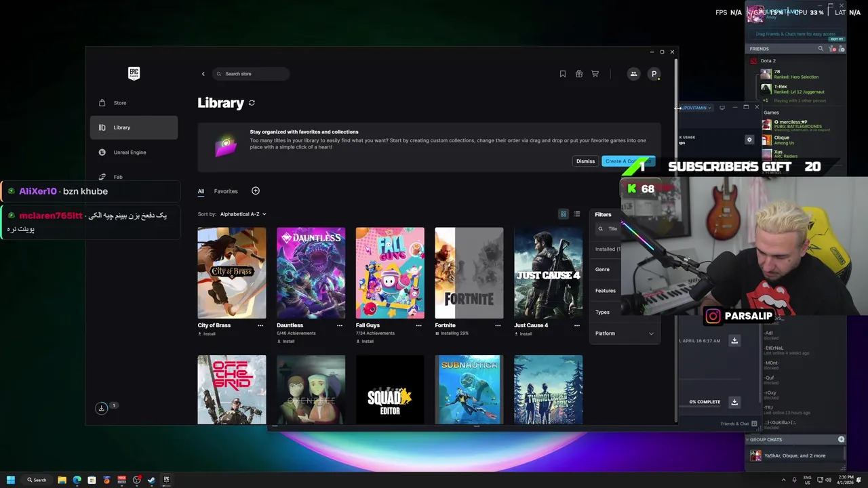Open Dauntless three-dot menu
The image size is (868, 488).
pos(340,325)
